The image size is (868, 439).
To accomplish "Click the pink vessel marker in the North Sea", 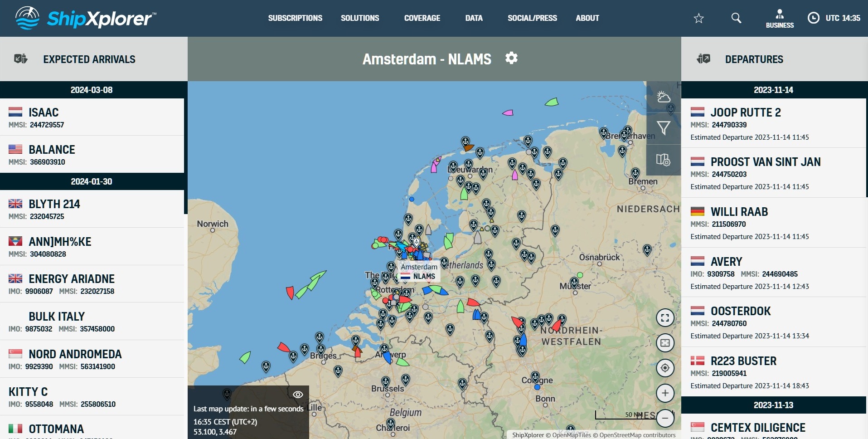I will [x=508, y=112].
